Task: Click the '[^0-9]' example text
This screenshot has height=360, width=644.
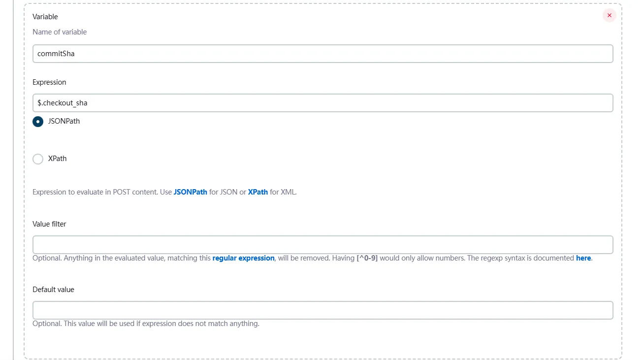Action: (x=367, y=258)
